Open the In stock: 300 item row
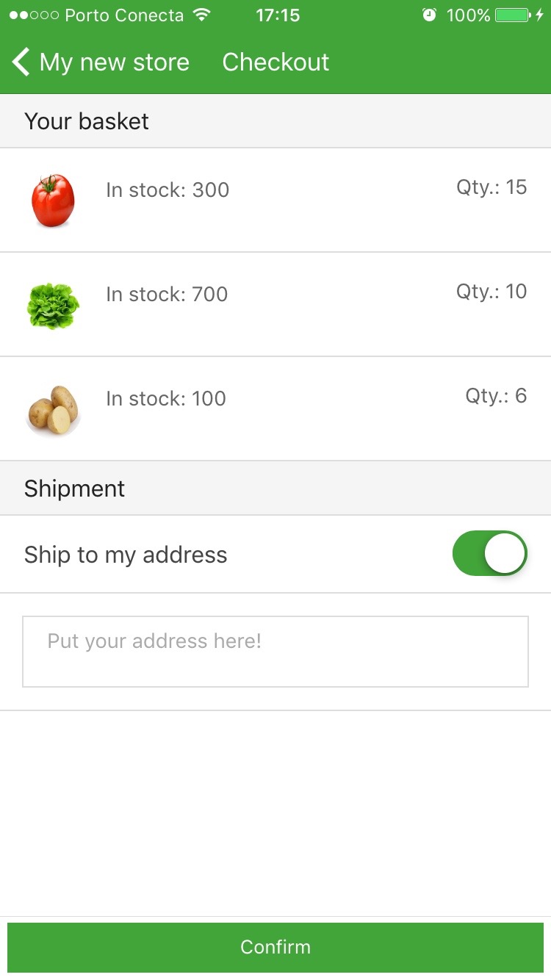Viewport: 551px width, 980px height. pos(275,200)
